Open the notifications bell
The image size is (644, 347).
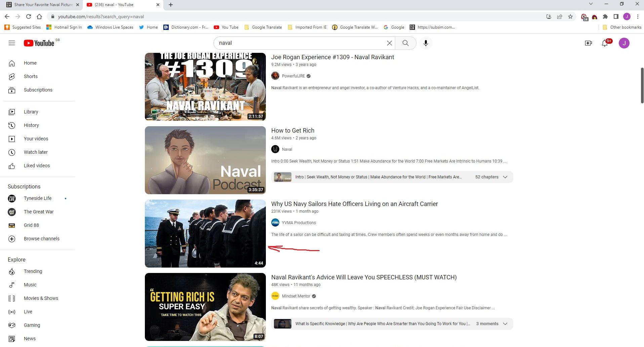point(605,43)
